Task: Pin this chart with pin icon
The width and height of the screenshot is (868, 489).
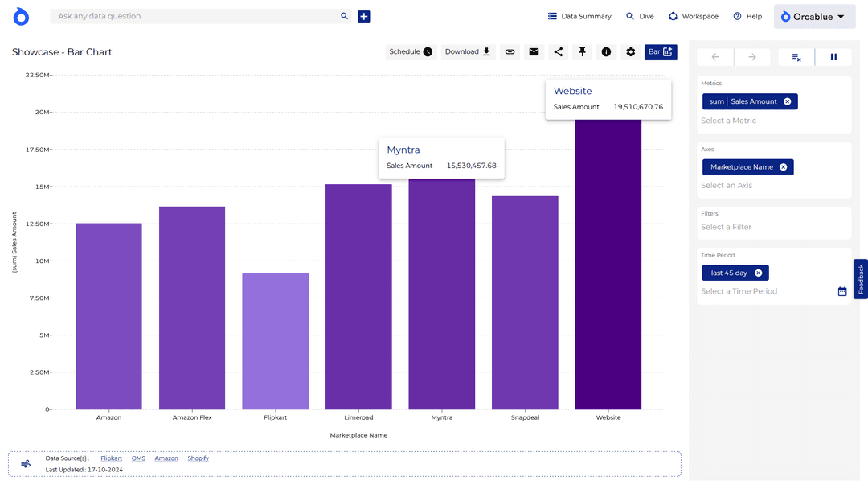Action: tap(583, 52)
